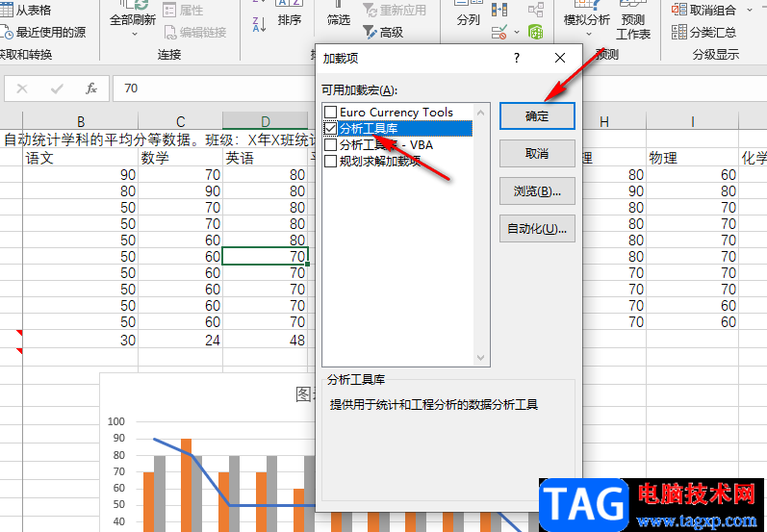Expand the 取消组合 dropdown arrow
The width and height of the screenshot is (767, 532).
pyautogui.click(x=750, y=11)
